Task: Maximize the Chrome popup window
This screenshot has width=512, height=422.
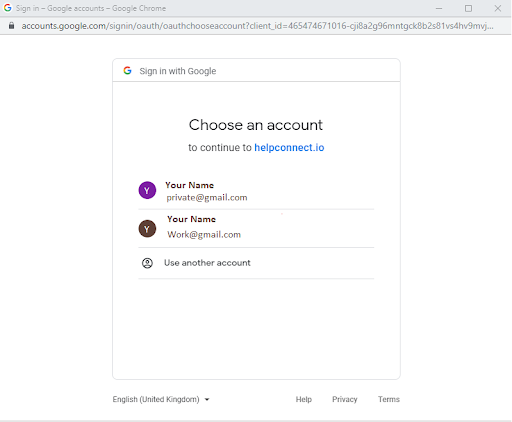Action: tap(468, 8)
